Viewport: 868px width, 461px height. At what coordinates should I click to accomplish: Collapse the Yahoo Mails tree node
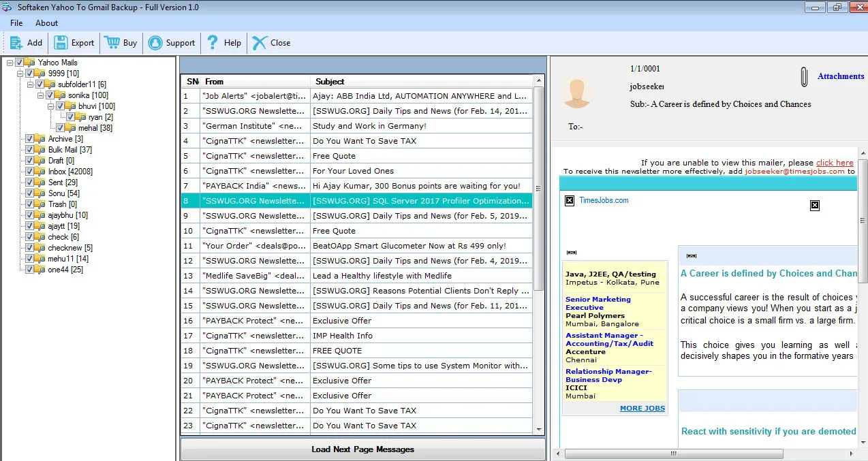(10, 63)
